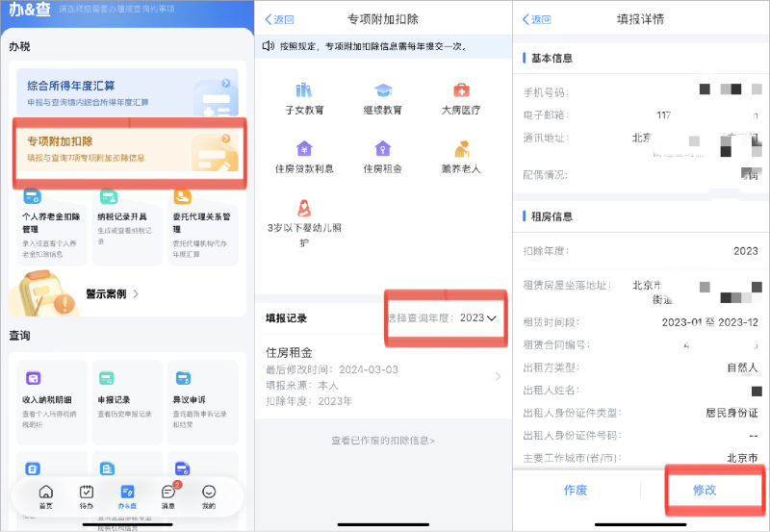
Task: Expand the 警示案例 arrow
Action: (x=136, y=294)
